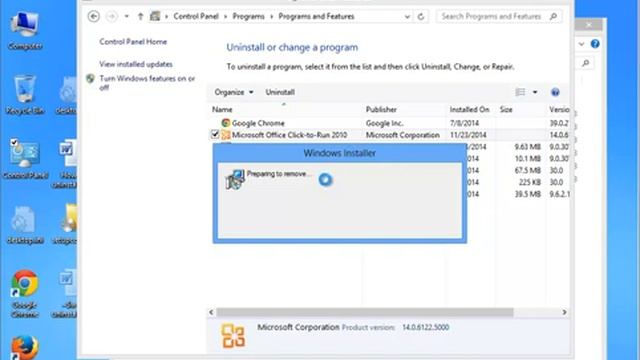This screenshot has height=360, width=640.
Task: Click the blue help icon in background window
Action: 595,44
